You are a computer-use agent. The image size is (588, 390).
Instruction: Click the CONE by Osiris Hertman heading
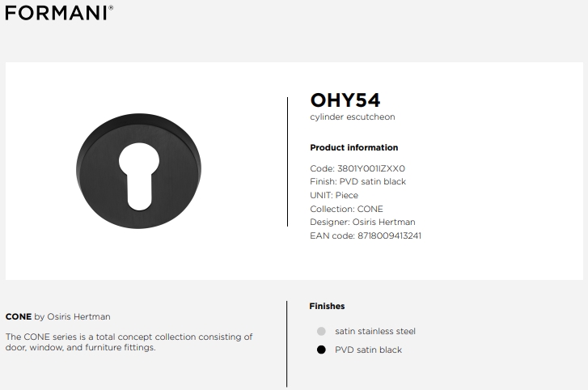[x=57, y=316]
